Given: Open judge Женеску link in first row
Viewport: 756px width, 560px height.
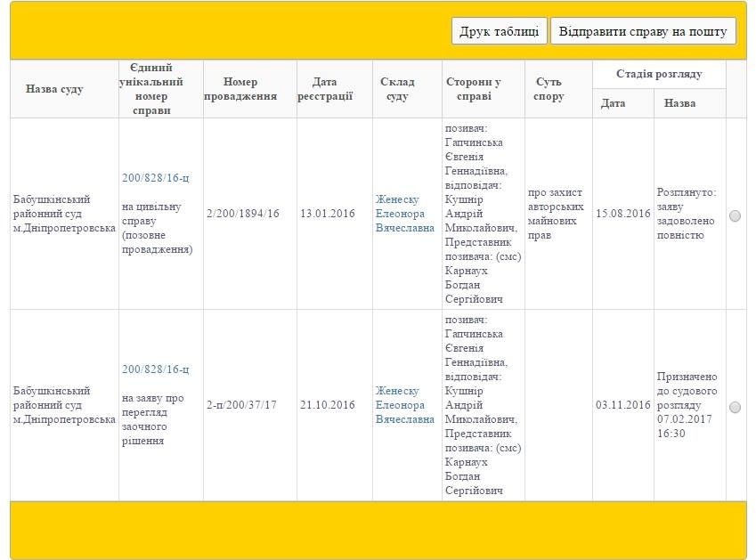Looking at the screenshot, I should 405,214.
